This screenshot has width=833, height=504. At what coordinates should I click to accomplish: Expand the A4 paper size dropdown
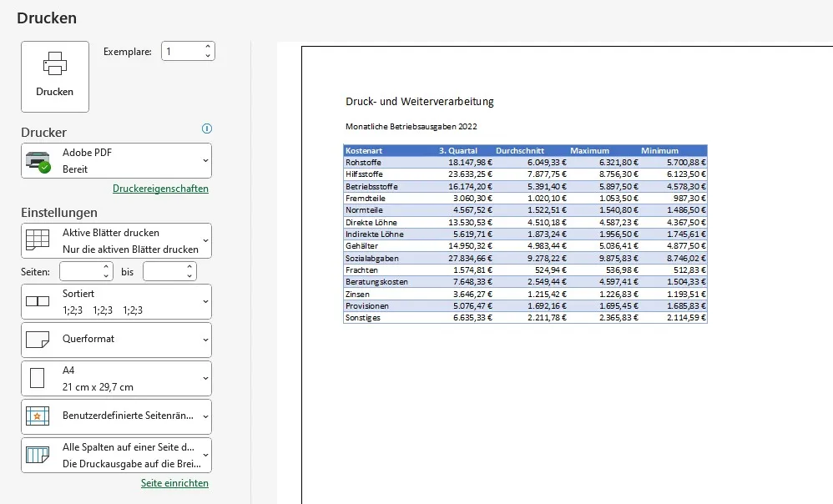pos(205,378)
